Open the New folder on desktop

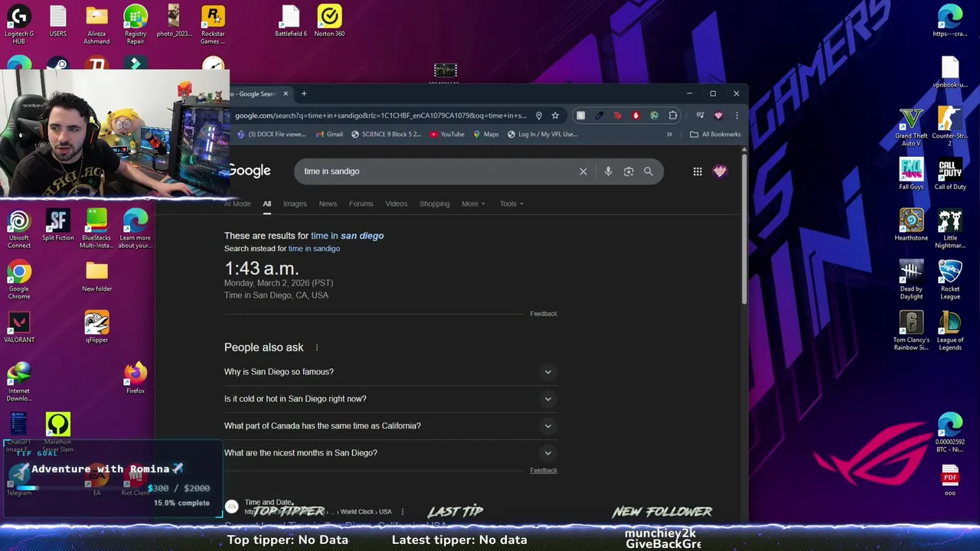click(96, 277)
